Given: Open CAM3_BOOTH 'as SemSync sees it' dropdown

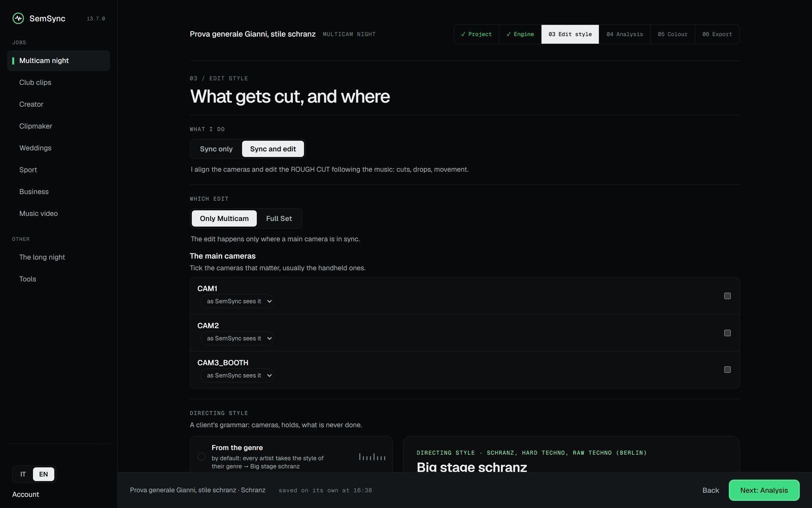Looking at the screenshot, I should tap(238, 375).
